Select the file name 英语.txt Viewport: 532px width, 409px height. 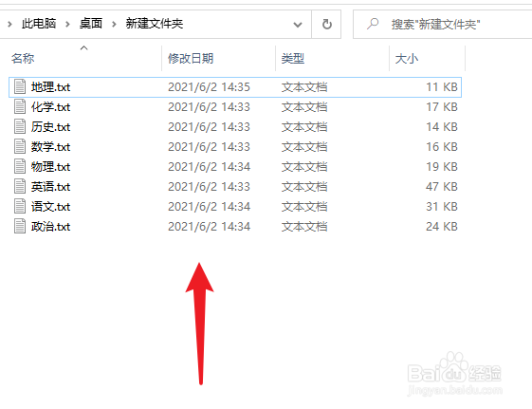pyautogui.click(x=50, y=187)
